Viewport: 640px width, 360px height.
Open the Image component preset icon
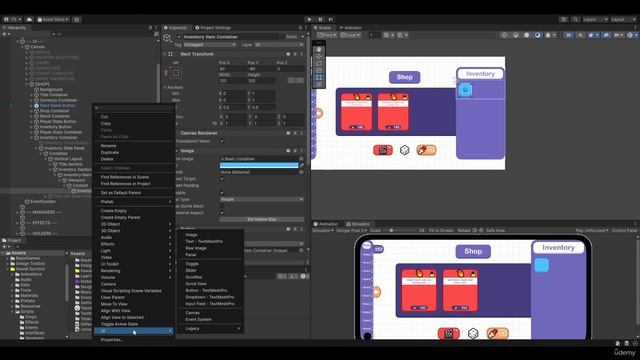(295, 151)
